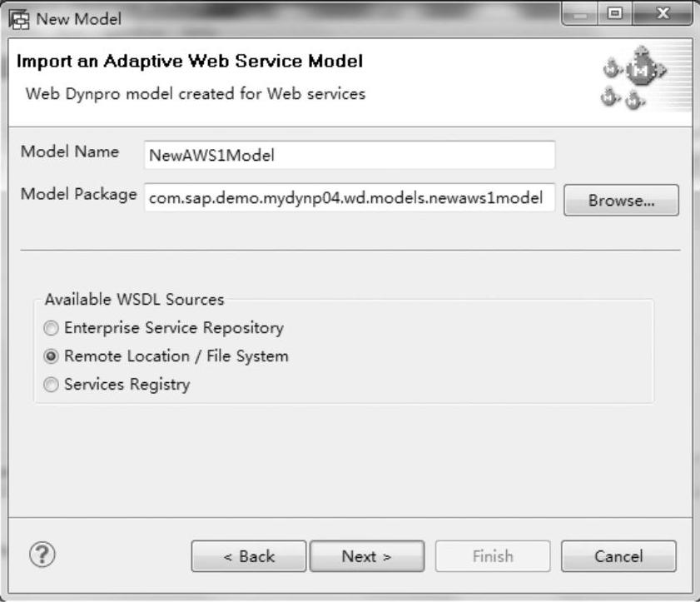Viewport: 700px width, 602px height.
Task: Click the Back button
Action: [249, 556]
